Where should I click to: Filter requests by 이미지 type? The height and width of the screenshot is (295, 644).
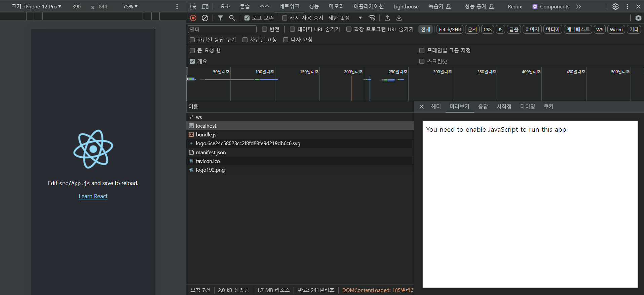[532, 29]
